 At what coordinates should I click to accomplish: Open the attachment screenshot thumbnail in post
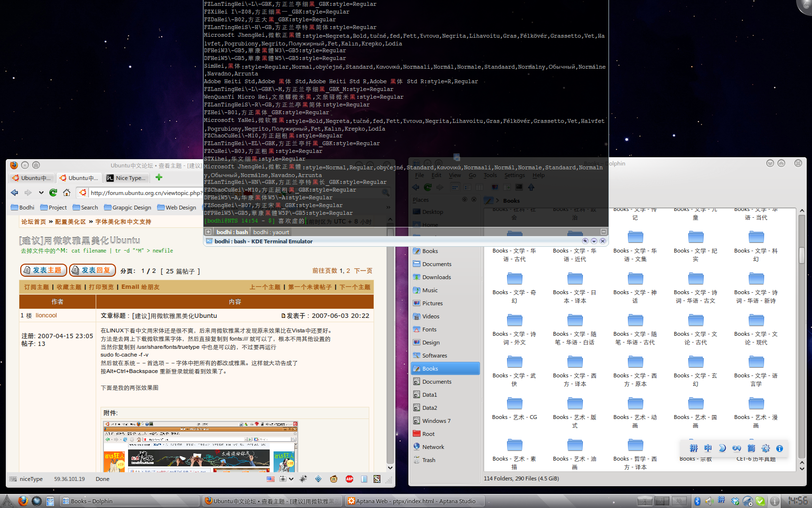click(x=200, y=446)
